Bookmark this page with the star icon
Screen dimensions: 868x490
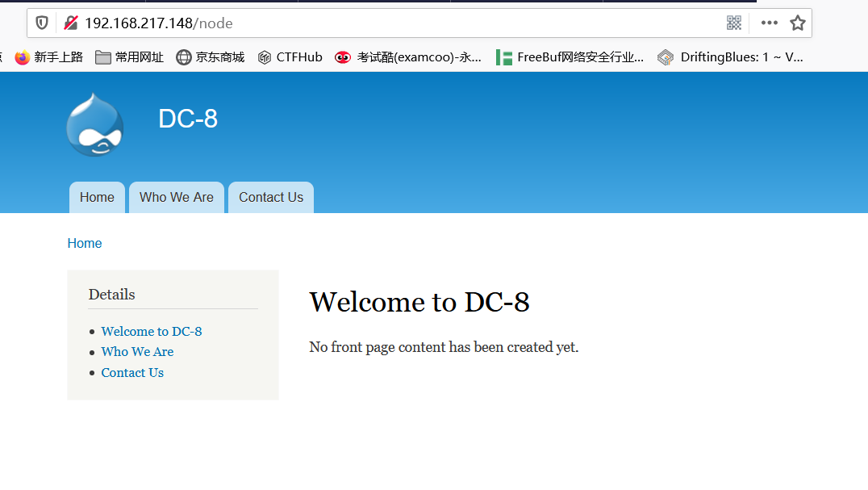798,23
